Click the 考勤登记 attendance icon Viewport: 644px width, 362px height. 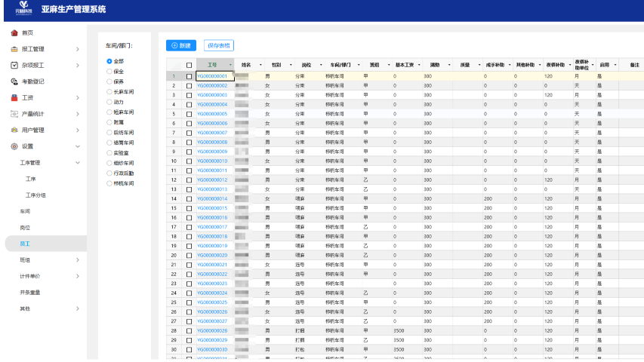(14, 81)
